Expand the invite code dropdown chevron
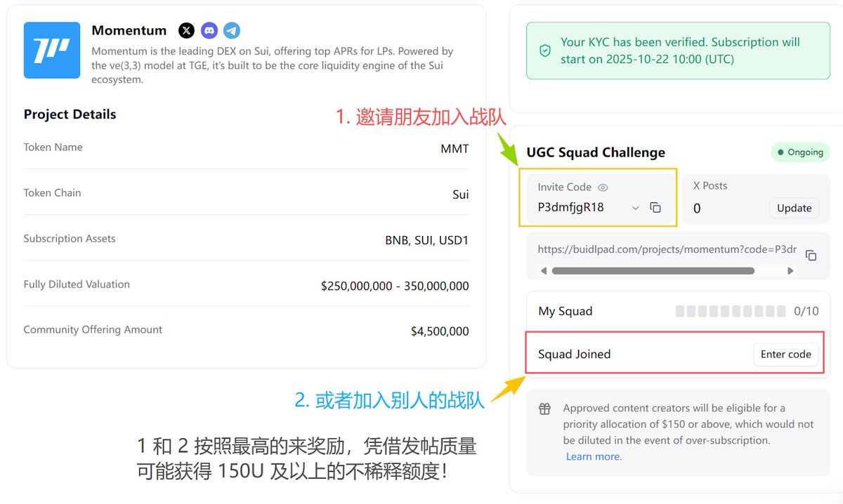The height and width of the screenshot is (504, 843). (x=636, y=208)
